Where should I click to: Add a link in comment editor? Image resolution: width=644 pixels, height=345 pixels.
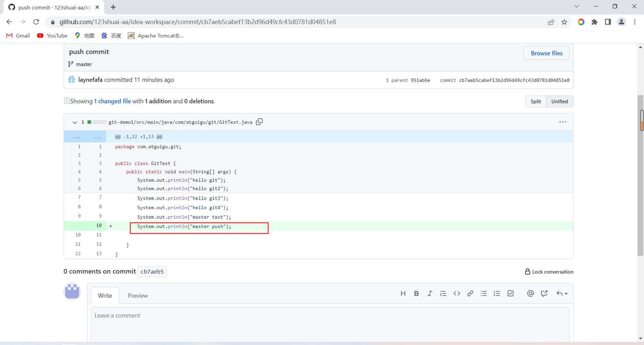pyautogui.click(x=470, y=294)
